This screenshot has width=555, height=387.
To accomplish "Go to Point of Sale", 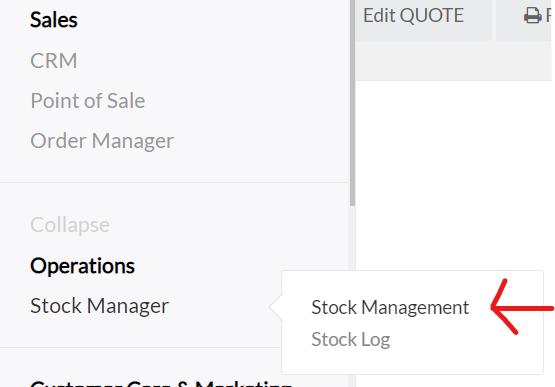I will [87, 101].
